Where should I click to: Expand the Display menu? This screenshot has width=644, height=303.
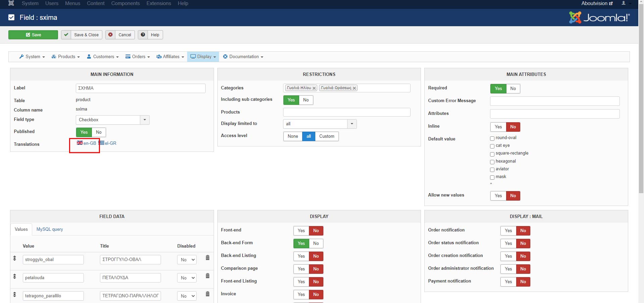[x=203, y=57]
